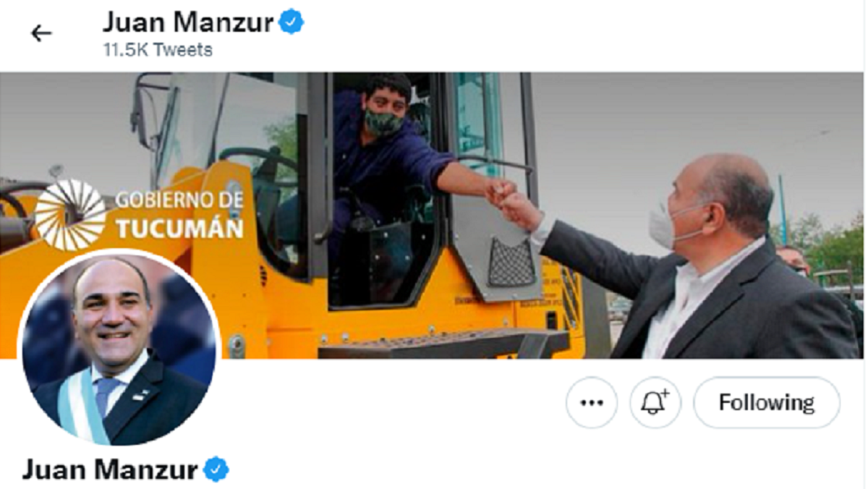Click the verified badge beside the lower profile name

216,470
